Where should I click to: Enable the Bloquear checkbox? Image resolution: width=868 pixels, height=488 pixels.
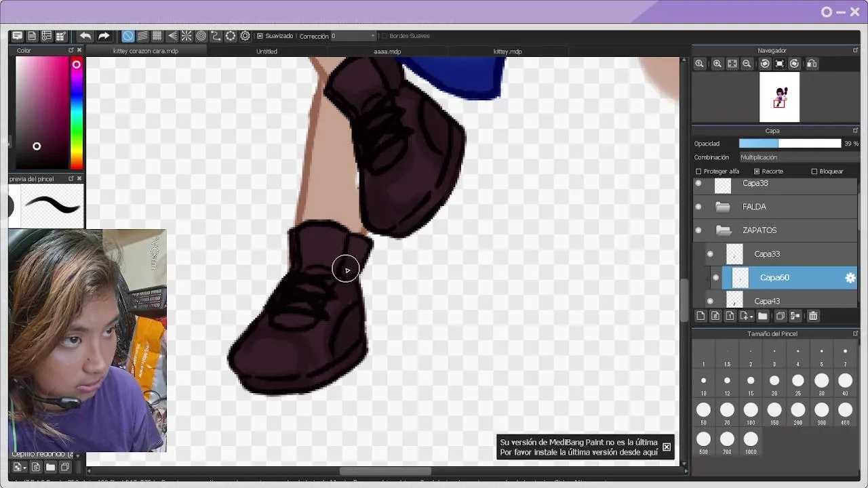click(814, 171)
